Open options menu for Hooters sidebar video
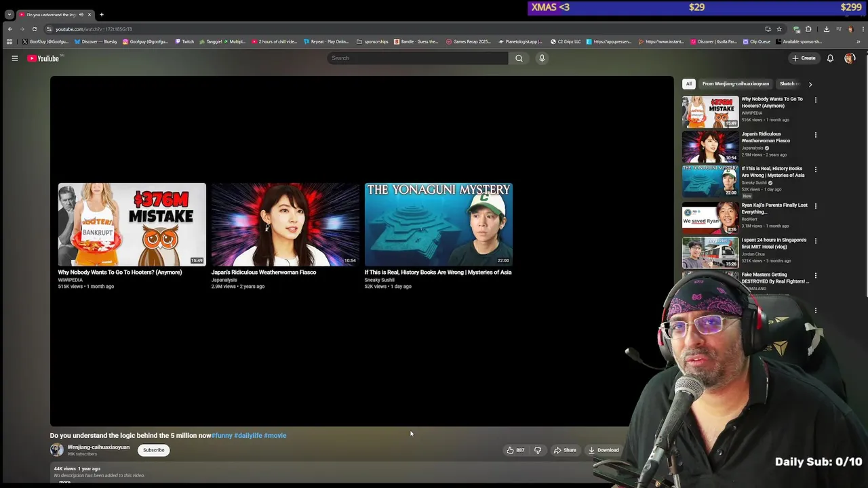868x488 pixels. (x=815, y=100)
